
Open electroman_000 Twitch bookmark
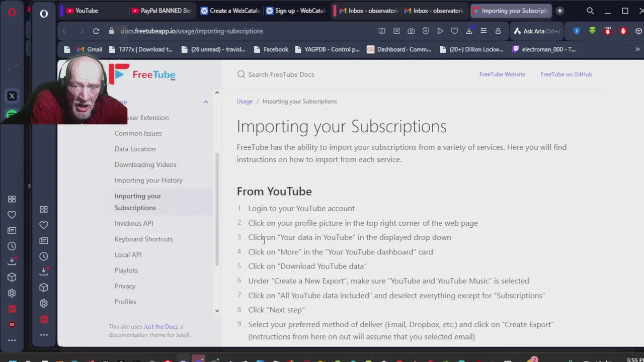pos(544,49)
